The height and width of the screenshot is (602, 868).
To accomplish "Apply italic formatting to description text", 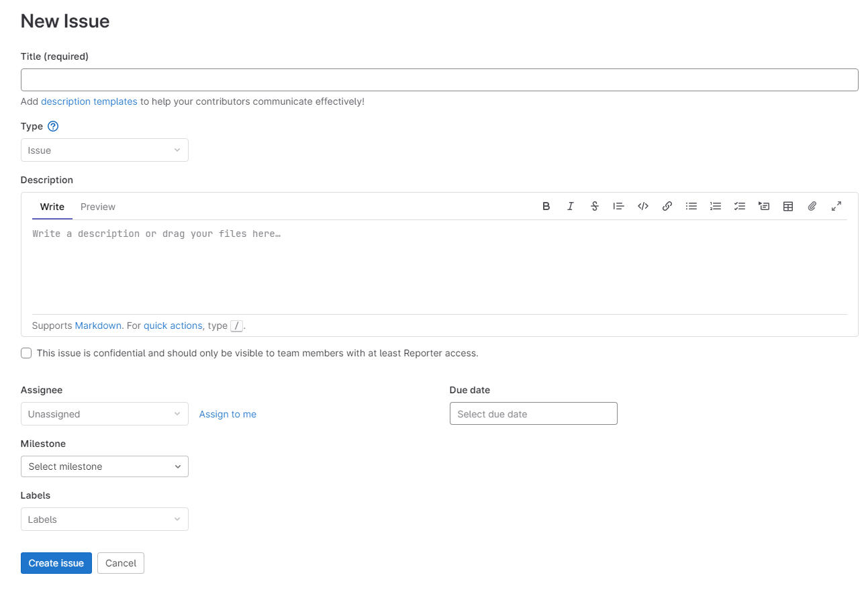I will 571,207.
